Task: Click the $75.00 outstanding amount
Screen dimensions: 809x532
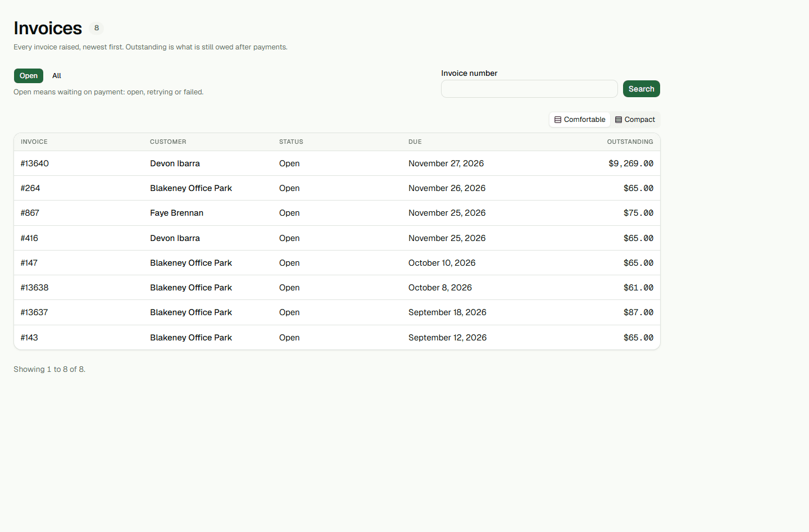Action: pos(638,213)
